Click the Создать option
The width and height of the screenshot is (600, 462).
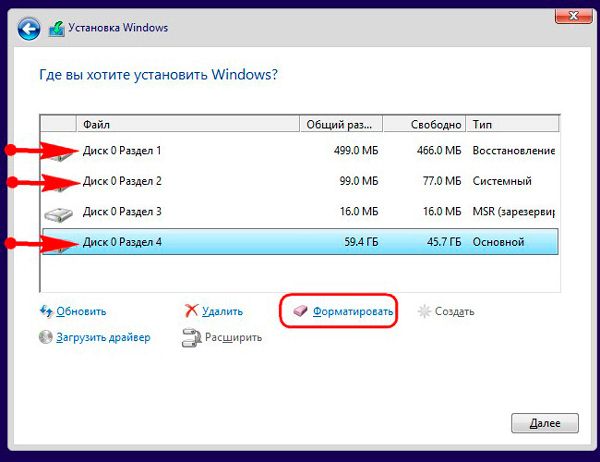(x=454, y=311)
